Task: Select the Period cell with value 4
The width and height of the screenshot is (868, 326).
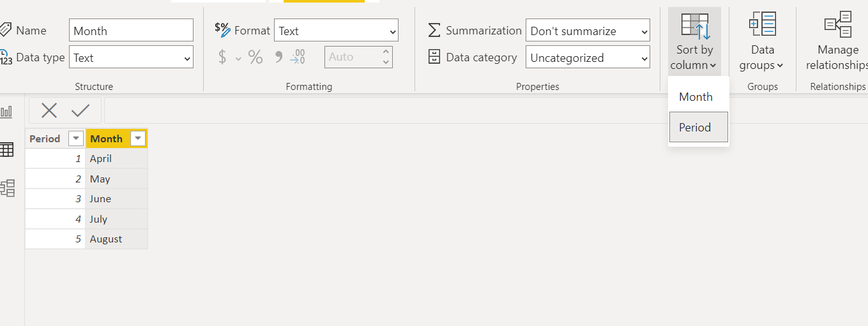Action: point(55,219)
